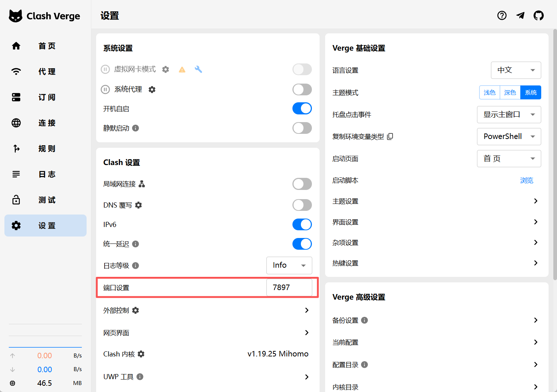Click the network icon beside 局域网连接
This screenshot has width=557, height=392.
point(142,184)
